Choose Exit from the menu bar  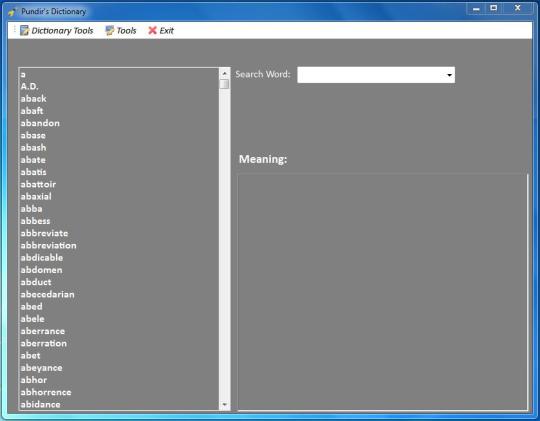click(161, 31)
